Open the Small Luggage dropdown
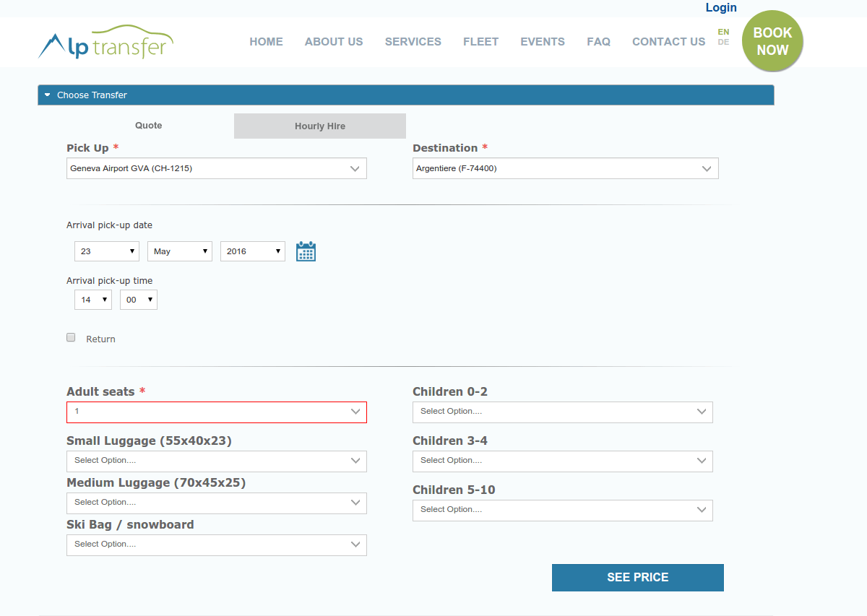 coord(217,461)
